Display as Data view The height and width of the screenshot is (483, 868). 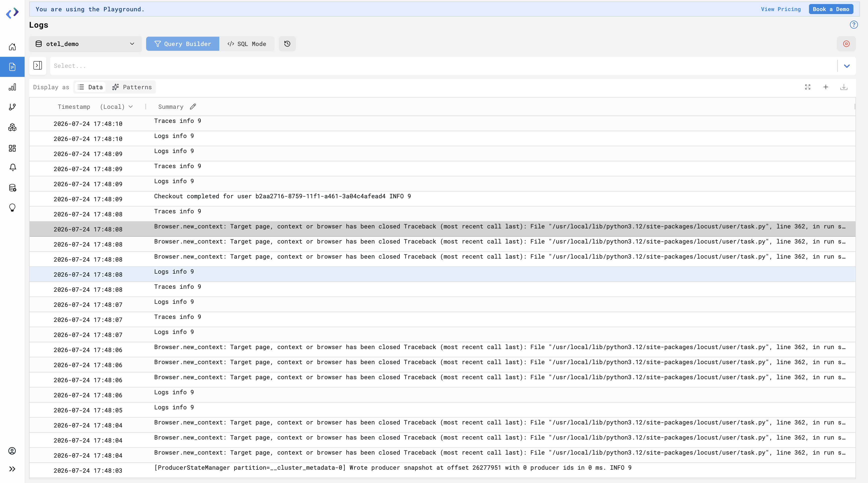[x=90, y=87]
